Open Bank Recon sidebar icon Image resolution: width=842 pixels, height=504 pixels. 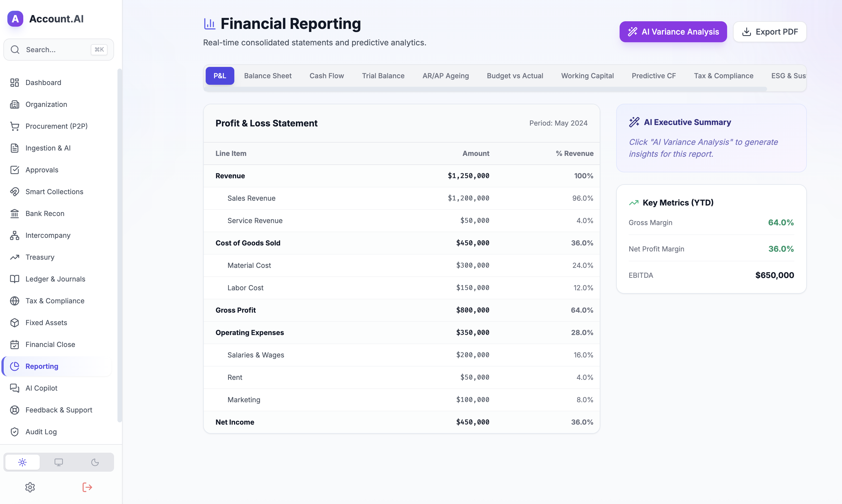(15, 213)
